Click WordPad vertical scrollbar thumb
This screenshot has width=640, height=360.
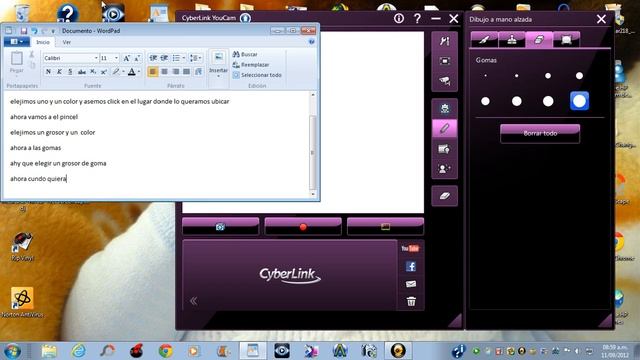click(x=313, y=152)
